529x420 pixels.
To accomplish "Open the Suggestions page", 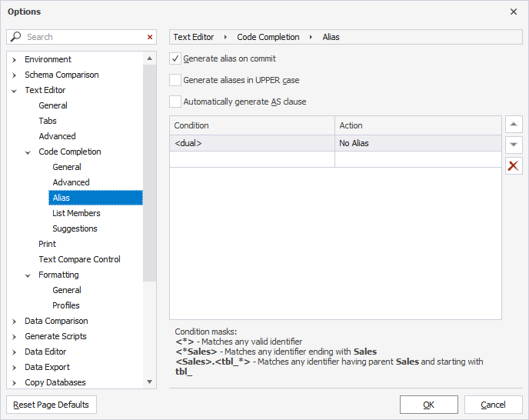I will 75,229.
